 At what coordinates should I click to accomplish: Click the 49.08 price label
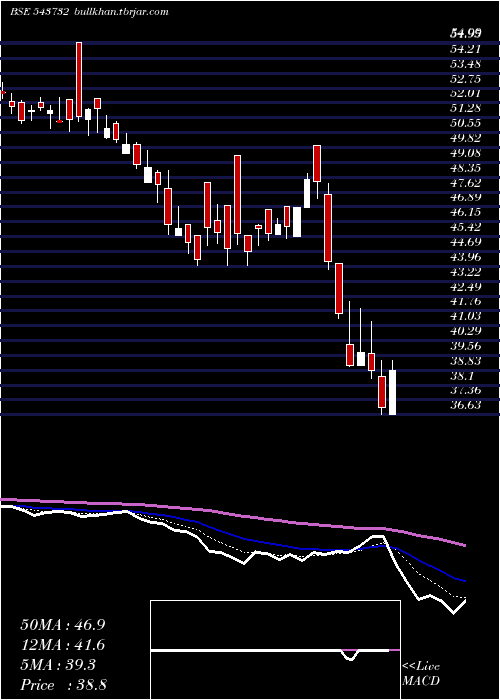(466, 153)
